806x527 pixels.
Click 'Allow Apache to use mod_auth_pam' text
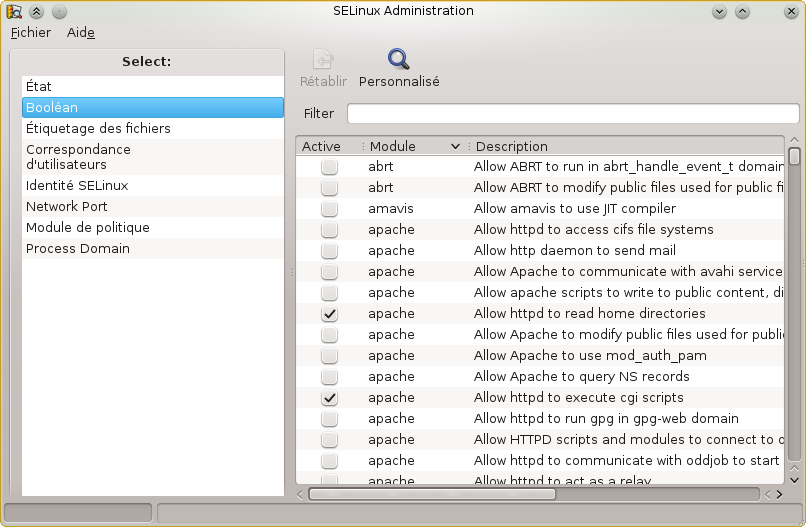[590, 356]
